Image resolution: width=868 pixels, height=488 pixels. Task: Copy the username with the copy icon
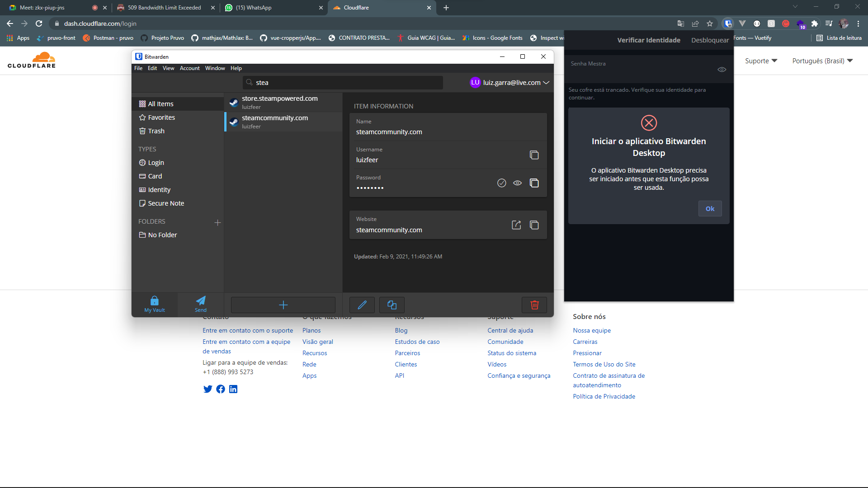[x=534, y=155]
